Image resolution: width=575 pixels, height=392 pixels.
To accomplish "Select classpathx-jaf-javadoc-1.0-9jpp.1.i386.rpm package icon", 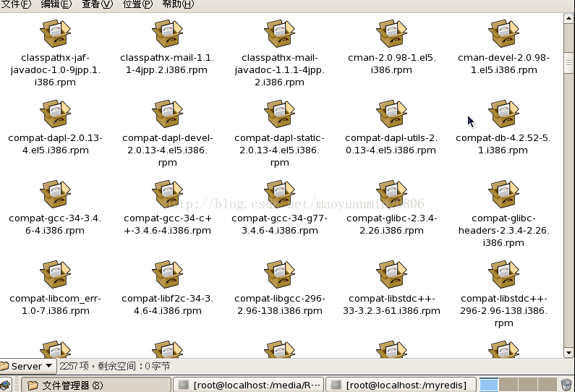I will 56,33.
